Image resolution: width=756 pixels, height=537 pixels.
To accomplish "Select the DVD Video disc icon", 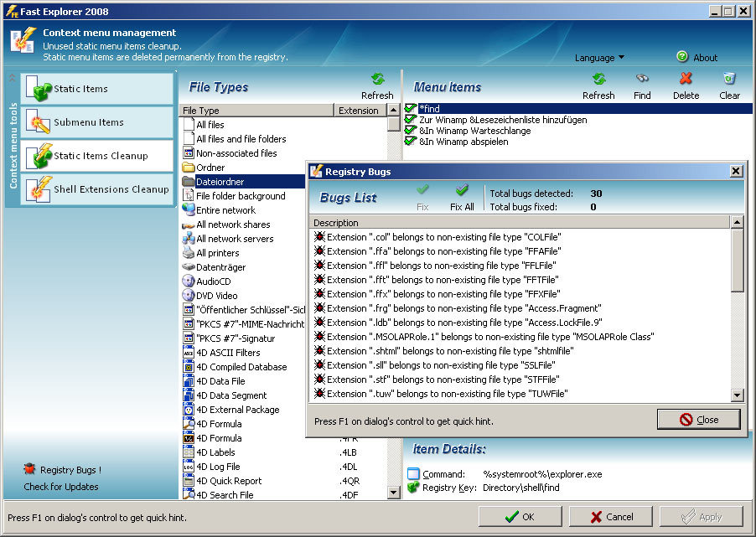I will (189, 295).
